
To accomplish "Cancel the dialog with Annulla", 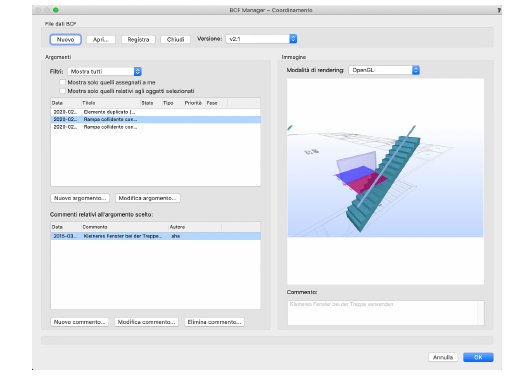I will (443, 357).
